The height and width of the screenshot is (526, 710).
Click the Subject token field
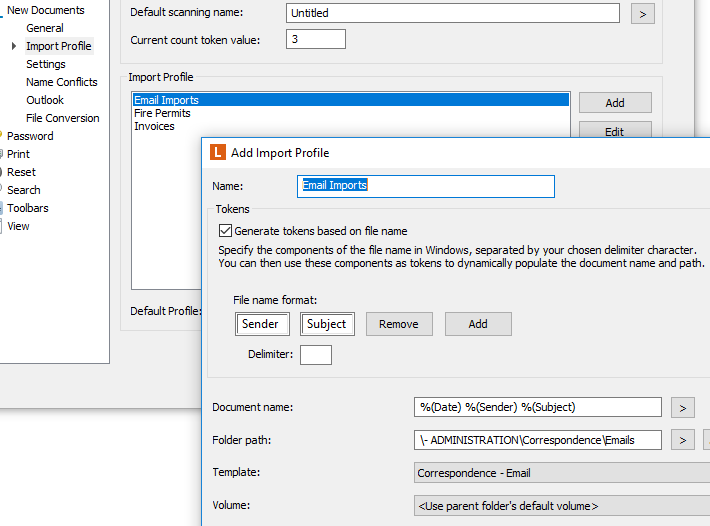pyautogui.click(x=327, y=324)
